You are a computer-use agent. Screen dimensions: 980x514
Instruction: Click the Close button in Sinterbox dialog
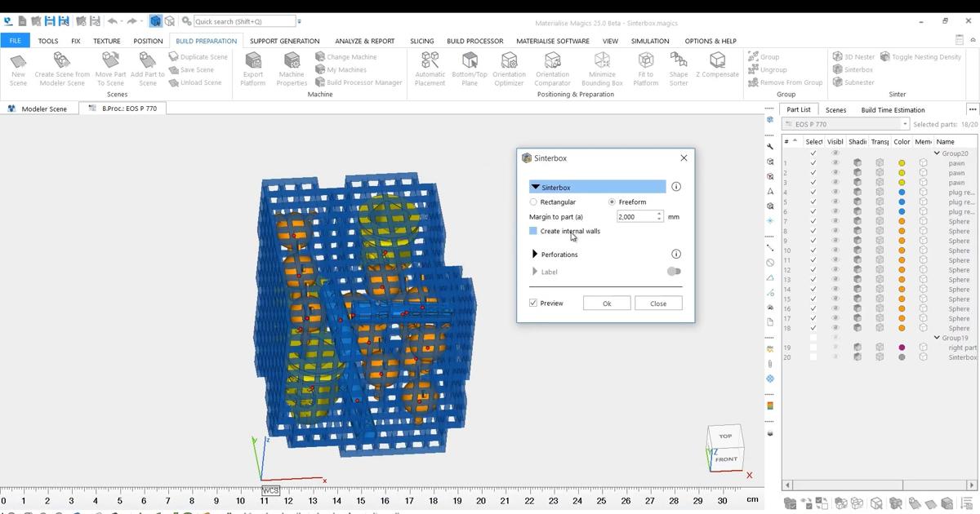click(x=658, y=304)
